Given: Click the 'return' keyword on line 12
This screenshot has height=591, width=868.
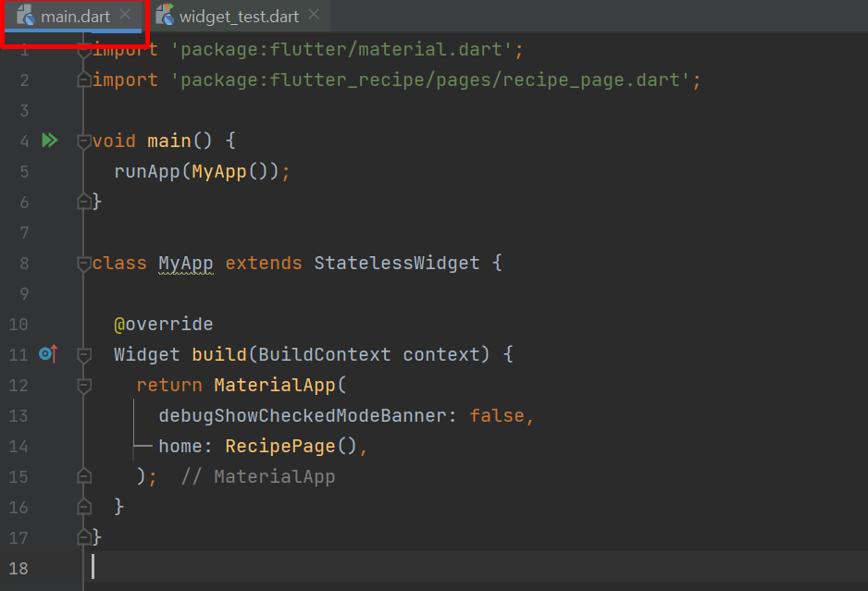Looking at the screenshot, I should click(168, 385).
